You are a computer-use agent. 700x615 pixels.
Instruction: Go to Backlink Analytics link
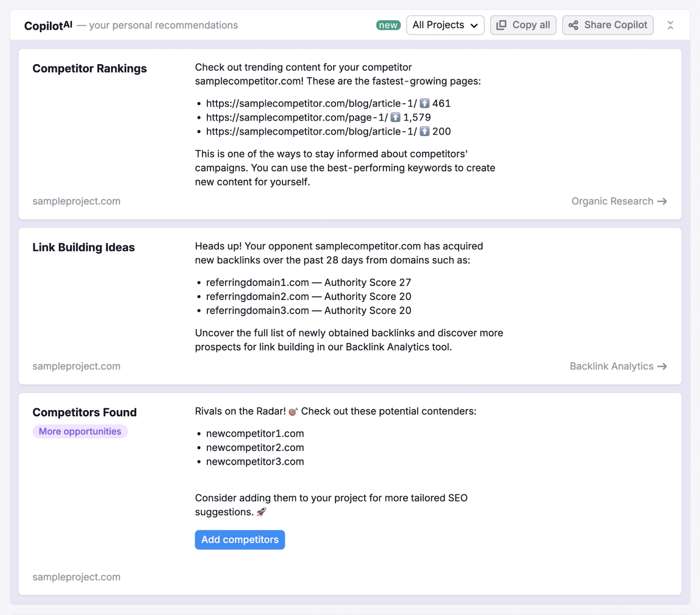611,366
